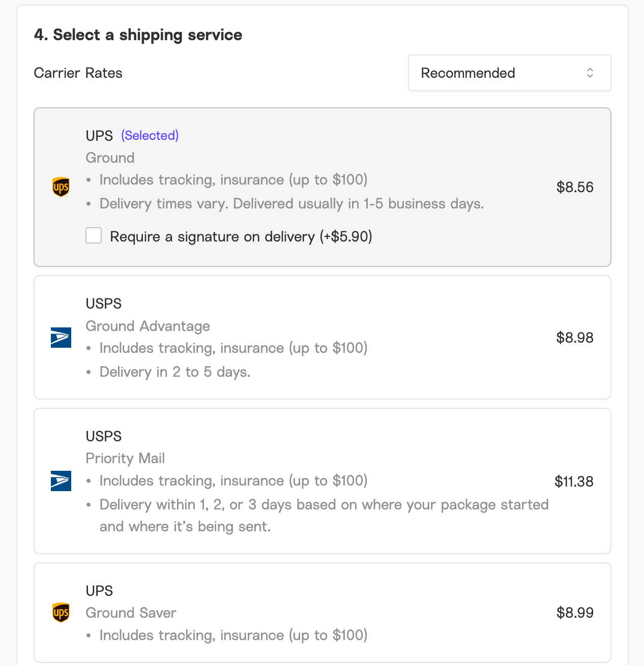The height and width of the screenshot is (665, 644).
Task: Enable signature requirement on UPS delivery
Action: [94, 236]
